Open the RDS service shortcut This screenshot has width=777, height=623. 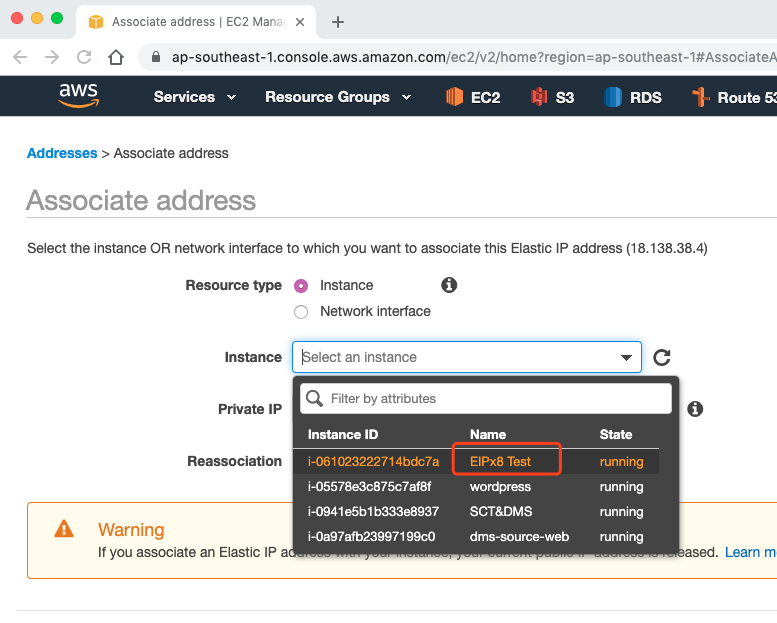(x=633, y=97)
